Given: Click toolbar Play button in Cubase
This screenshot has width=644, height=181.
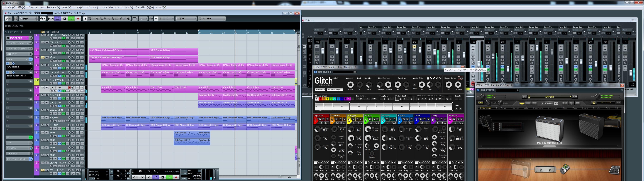Looking at the screenshot, I should pyautogui.click(x=71, y=18).
